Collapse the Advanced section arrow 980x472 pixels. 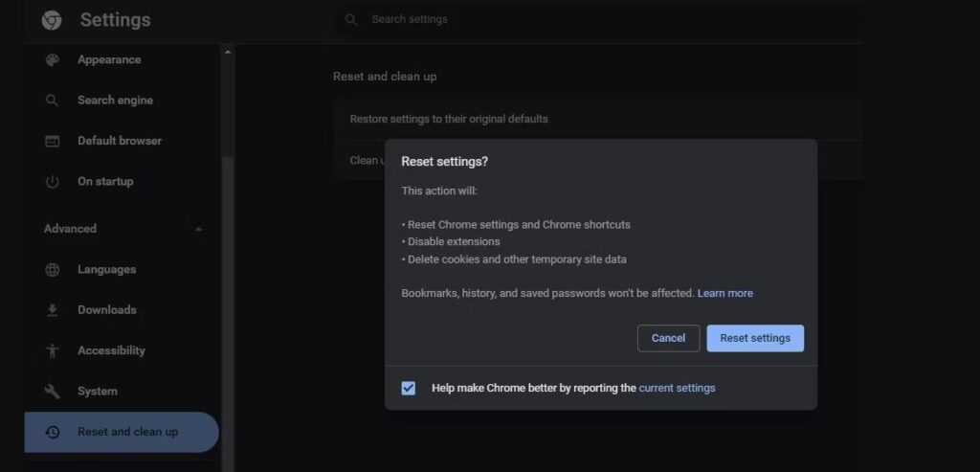[199, 229]
